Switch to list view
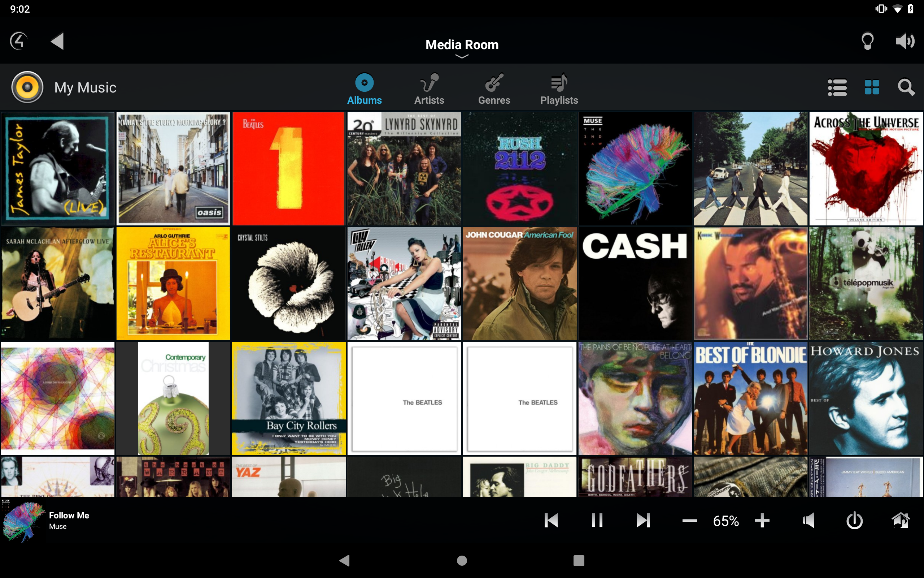The width and height of the screenshot is (924, 578). (837, 87)
